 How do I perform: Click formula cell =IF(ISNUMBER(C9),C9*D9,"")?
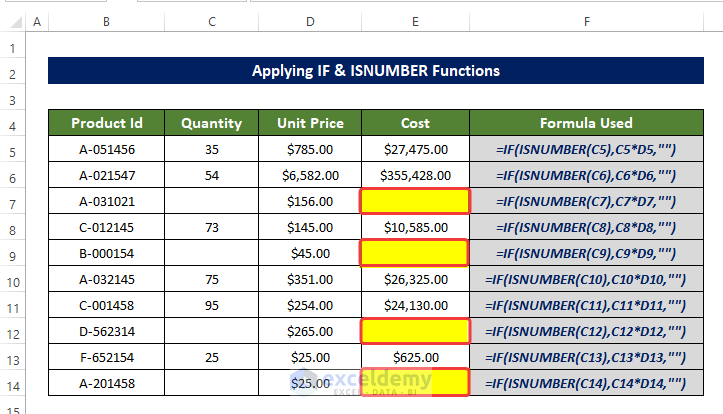click(587, 253)
